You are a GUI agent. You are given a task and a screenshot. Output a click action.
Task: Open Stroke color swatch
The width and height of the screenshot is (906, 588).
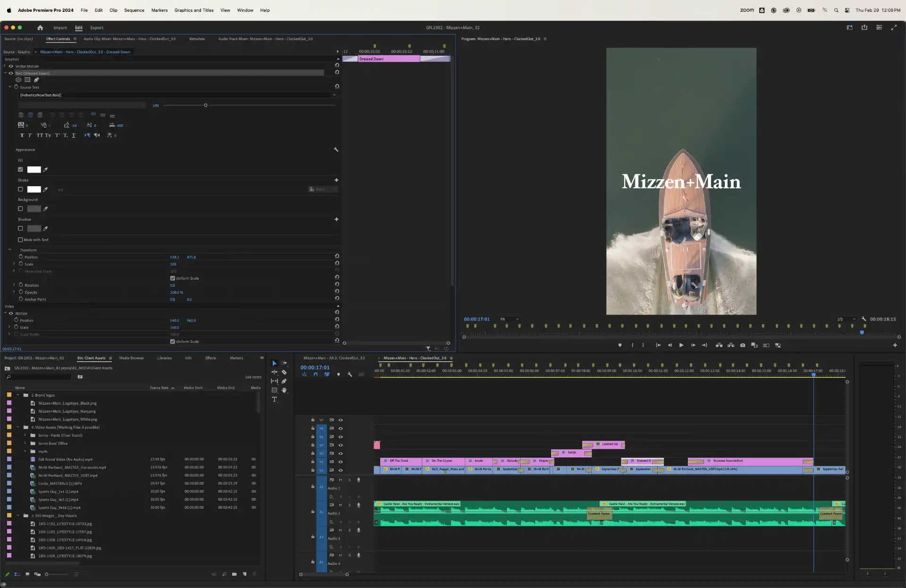pos(34,190)
